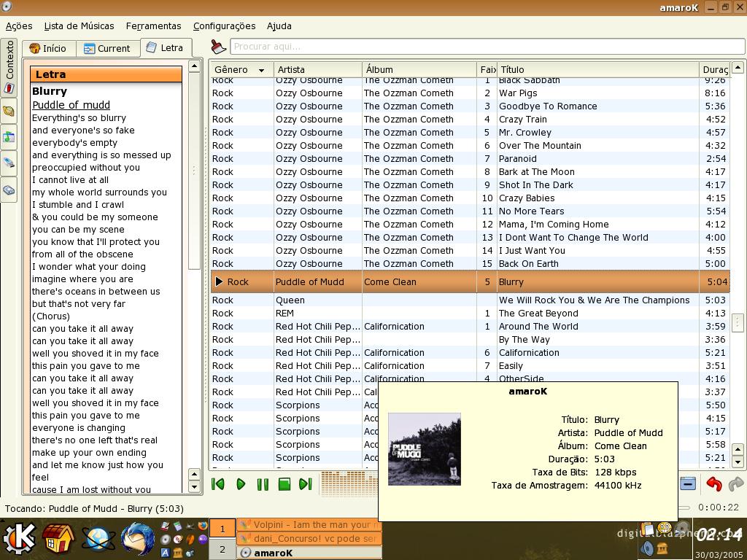Open the media device sidebar icon
The image size is (747, 560).
click(9, 163)
